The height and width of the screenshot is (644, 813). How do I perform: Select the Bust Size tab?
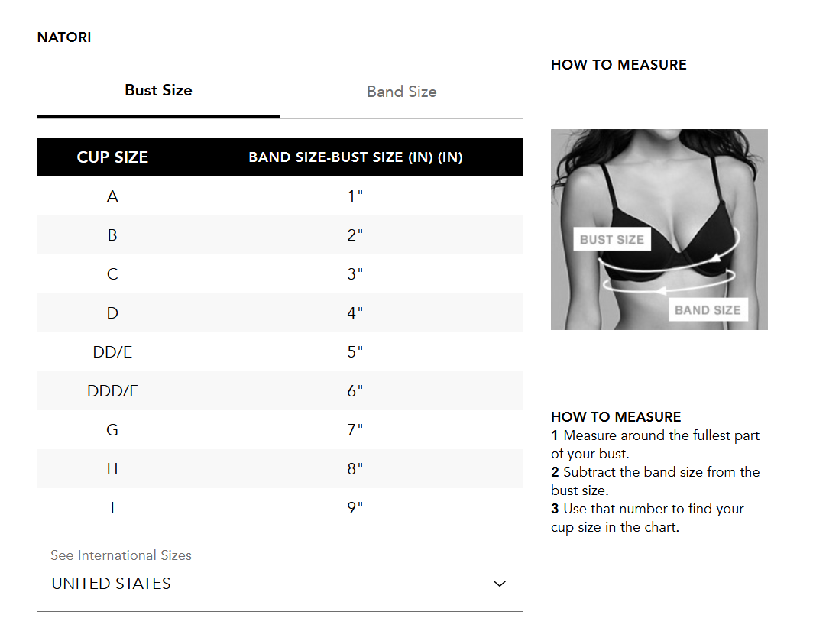158,91
